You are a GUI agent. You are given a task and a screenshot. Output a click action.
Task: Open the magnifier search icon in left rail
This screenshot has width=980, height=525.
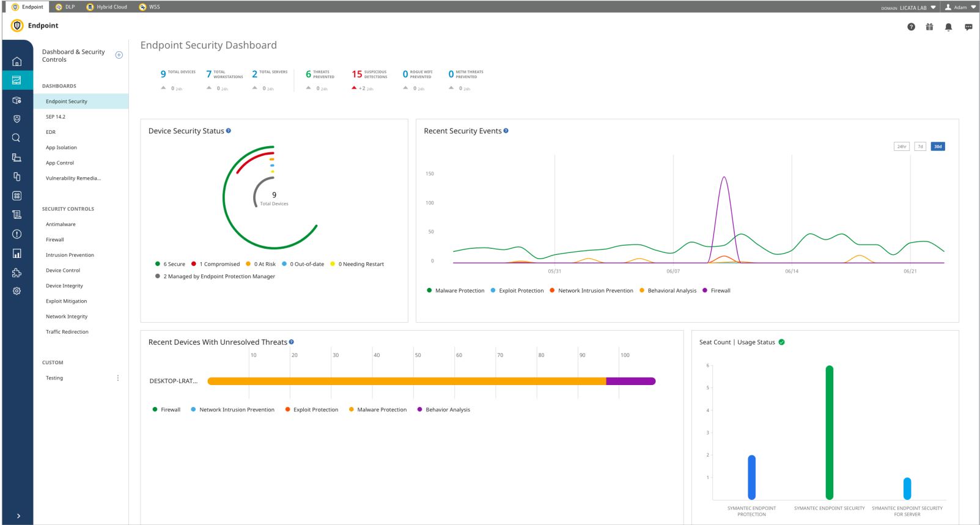[17, 138]
